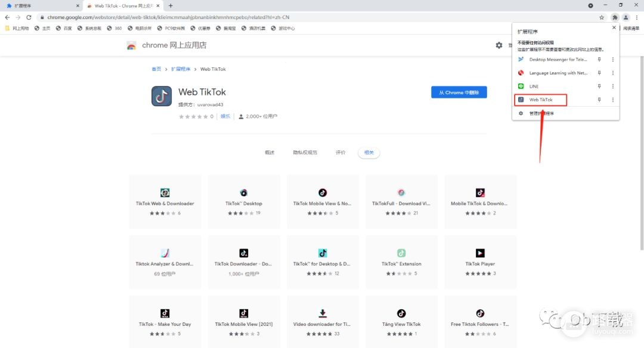Click the extensions puzzle icon in the toolbar

point(614,17)
